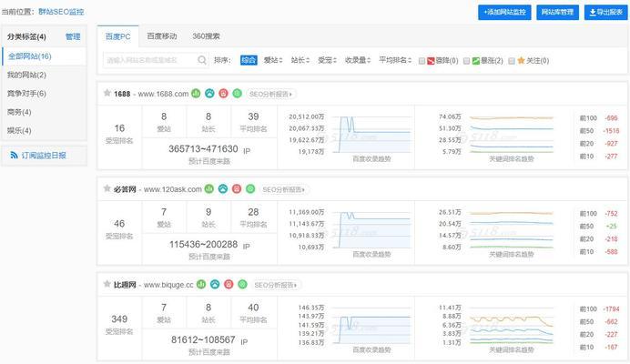630x364 pixels.
Task: Open last green circular icon beside www.biquge.cc
Action: pos(242,284)
